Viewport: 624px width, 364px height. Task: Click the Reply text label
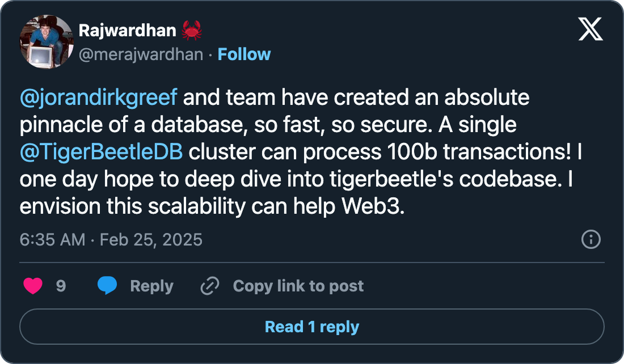point(151,286)
